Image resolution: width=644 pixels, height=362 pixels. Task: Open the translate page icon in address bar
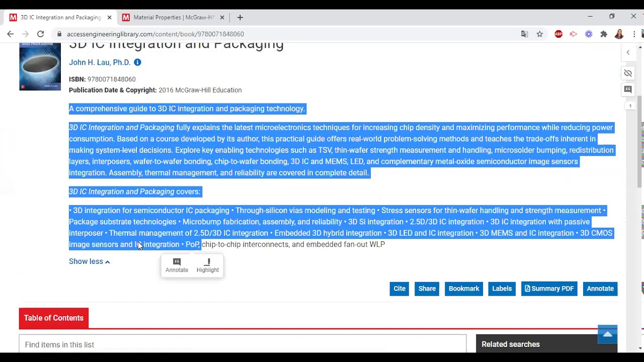(525, 34)
